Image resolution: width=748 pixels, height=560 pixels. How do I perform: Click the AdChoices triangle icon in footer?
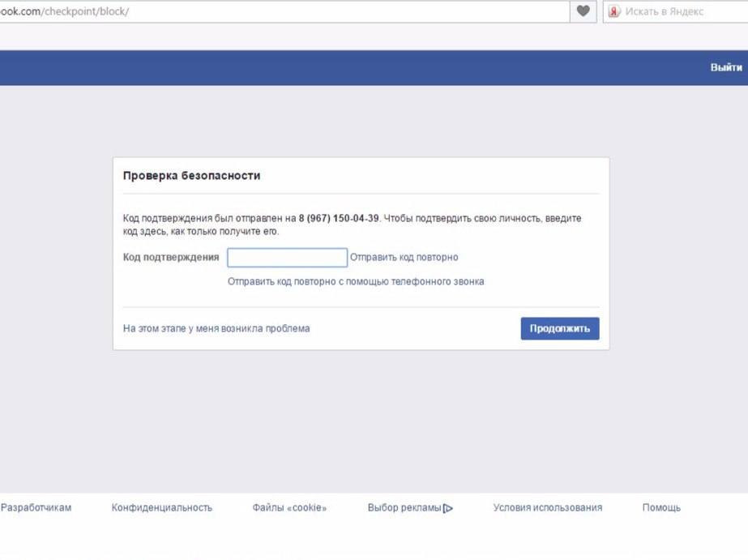(448, 509)
